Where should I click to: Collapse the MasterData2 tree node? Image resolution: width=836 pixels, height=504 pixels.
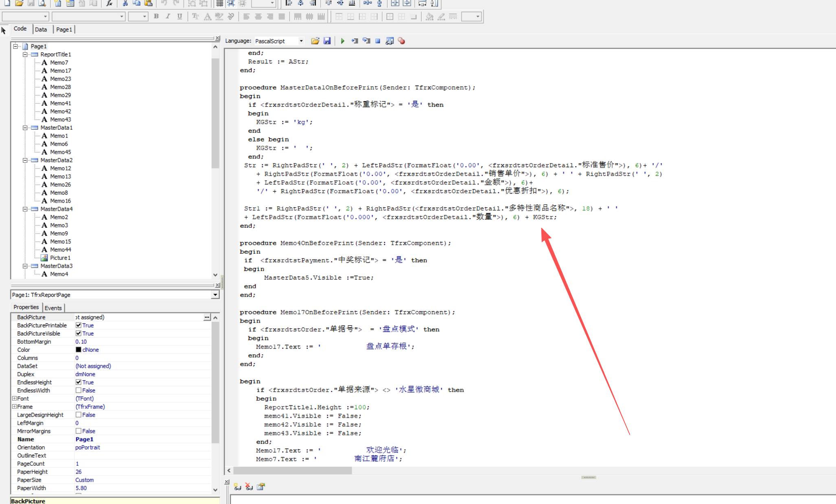point(25,160)
